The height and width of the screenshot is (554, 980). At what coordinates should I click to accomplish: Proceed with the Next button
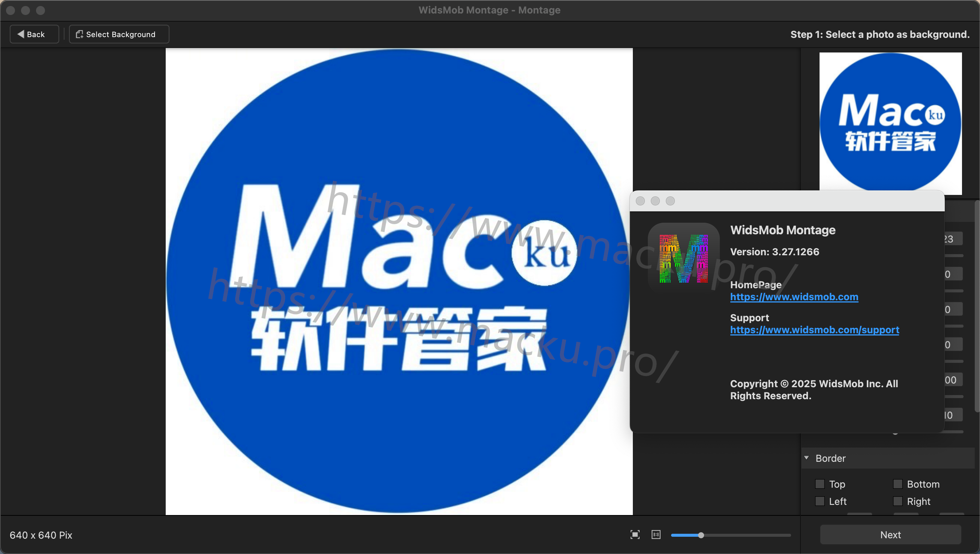pos(890,535)
